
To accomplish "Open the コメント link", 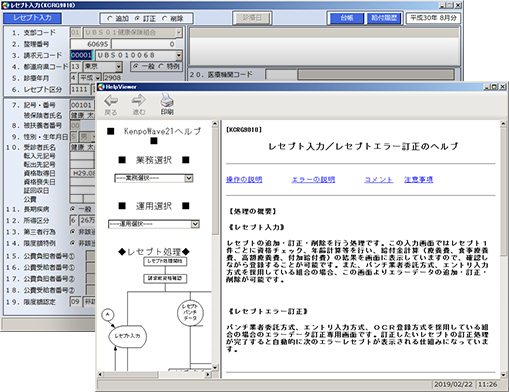I will (378, 179).
